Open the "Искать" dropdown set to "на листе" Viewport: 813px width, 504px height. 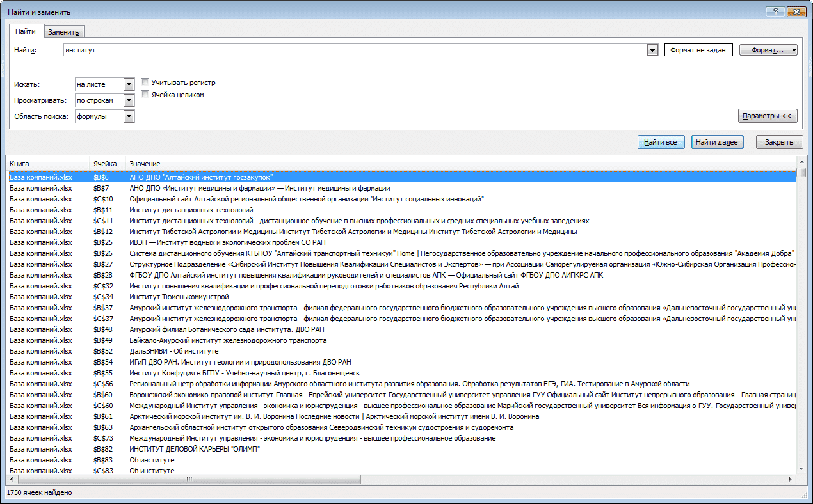tap(104, 84)
